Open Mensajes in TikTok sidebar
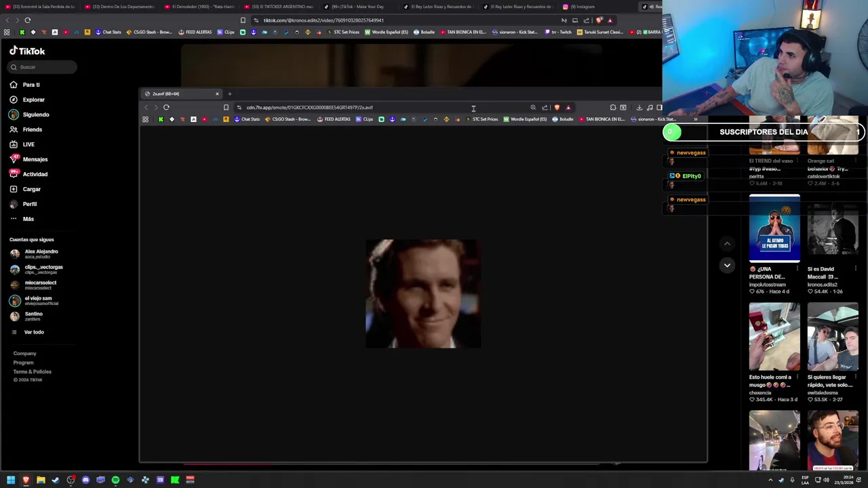The height and width of the screenshot is (488, 868). tap(28, 159)
